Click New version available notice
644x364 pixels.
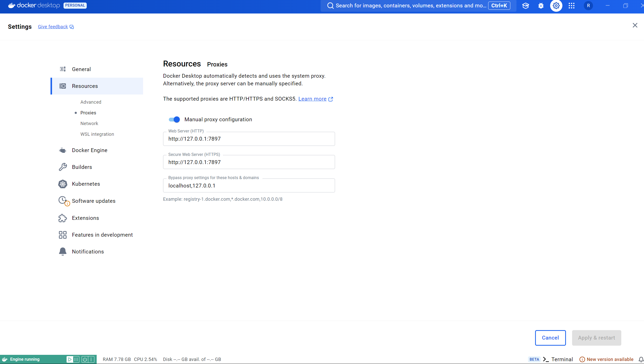pos(607,359)
